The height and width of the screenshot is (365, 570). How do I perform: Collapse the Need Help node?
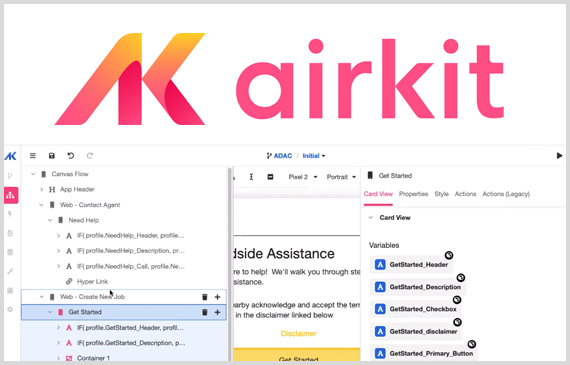(x=50, y=220)
